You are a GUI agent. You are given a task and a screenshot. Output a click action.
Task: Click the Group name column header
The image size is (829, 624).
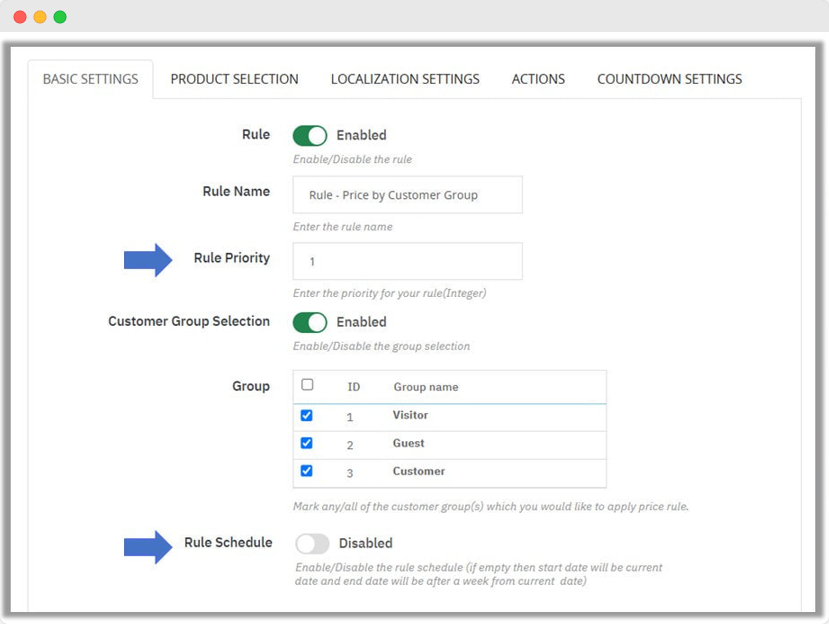pyautogui.click(x=426, y=387)
